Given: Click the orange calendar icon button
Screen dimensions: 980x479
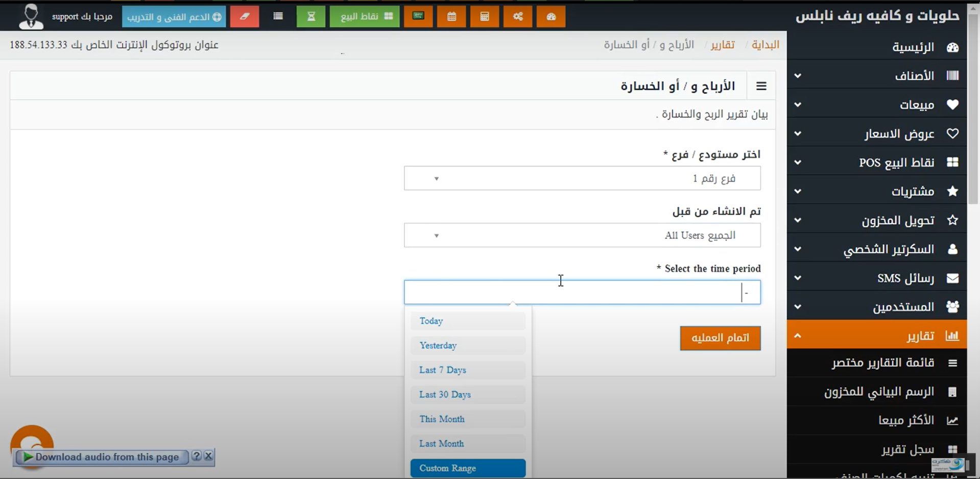Looking at the screenshot, I should pyautogui.click(x=451, y=17).
